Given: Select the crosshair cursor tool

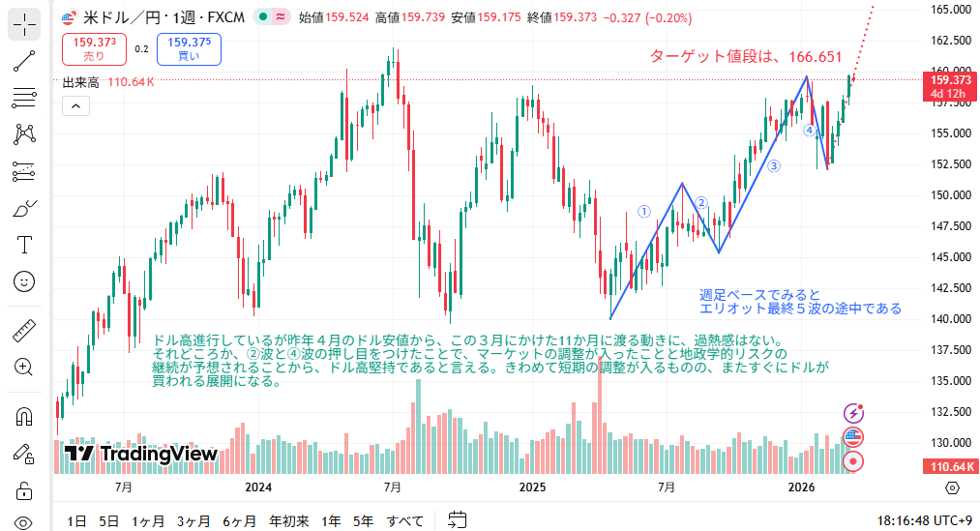Looking at the screenshot, I should point(24,24).
